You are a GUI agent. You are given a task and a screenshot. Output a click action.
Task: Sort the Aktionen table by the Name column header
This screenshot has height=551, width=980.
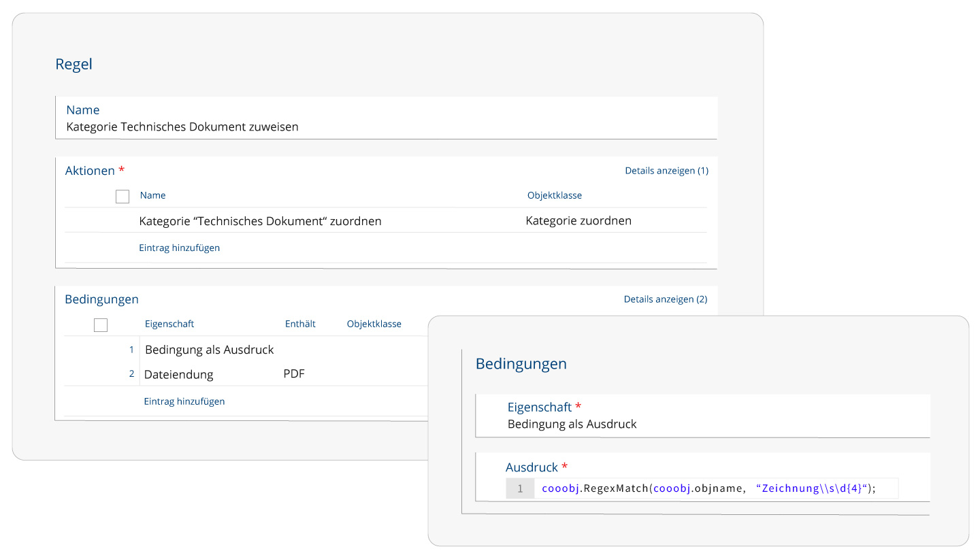[x=152, y=195]
